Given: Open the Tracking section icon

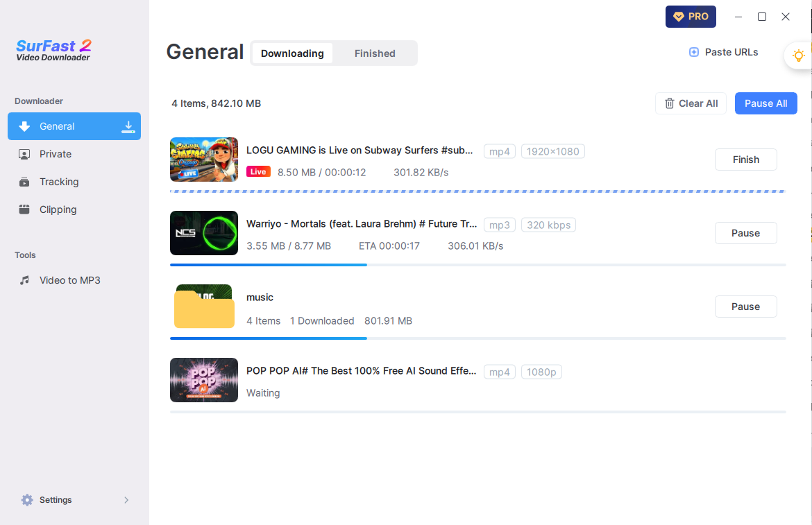Looking at the screenshot, I should pyautogui.click(x=24, y=182).
